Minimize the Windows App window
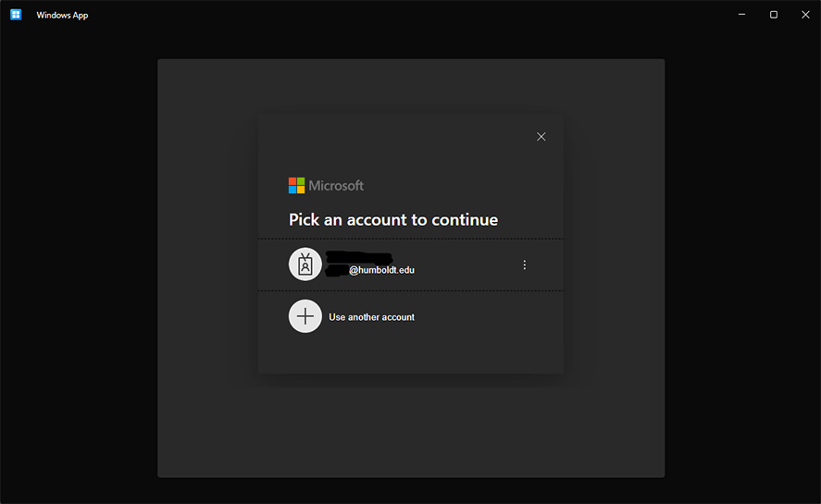 pyautogui.click(x=741, y=15)
